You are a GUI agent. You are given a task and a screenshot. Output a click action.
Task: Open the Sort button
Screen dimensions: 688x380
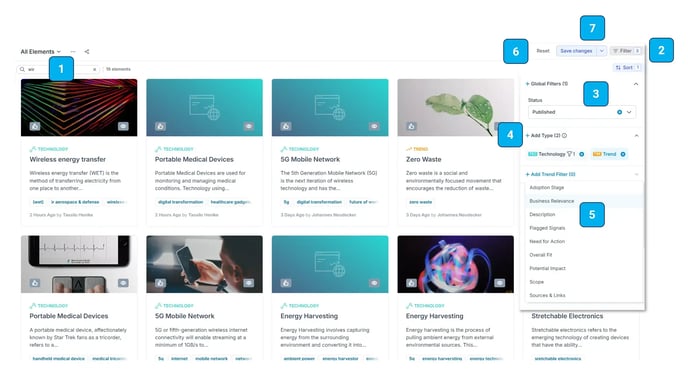(x=627, y=68)
